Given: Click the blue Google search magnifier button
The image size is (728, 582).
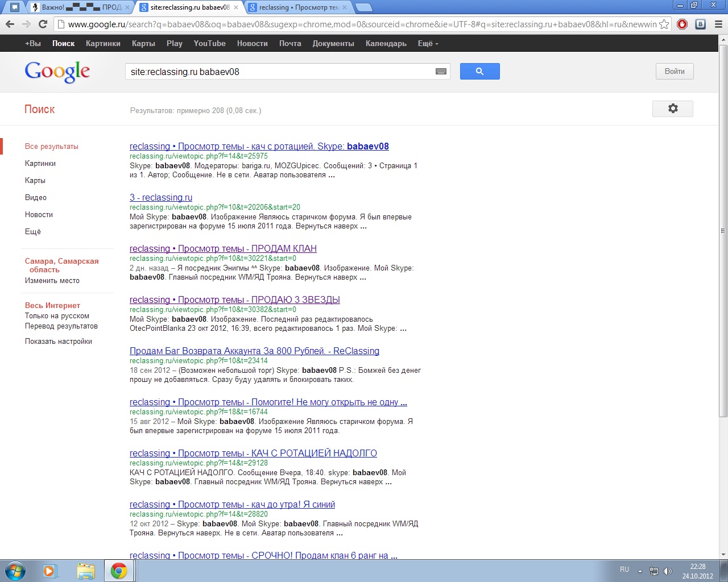Looking at the screenshot, I should (x=479, y=72).
